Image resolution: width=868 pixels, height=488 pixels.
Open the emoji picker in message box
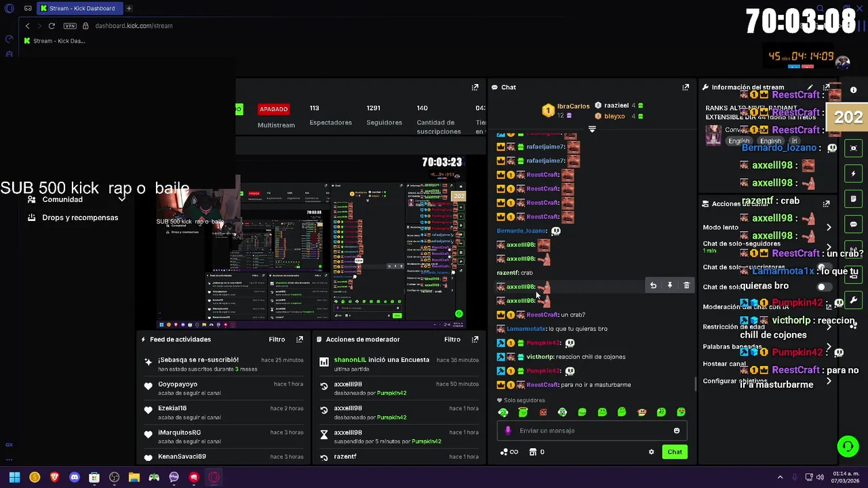pos(676,430)
